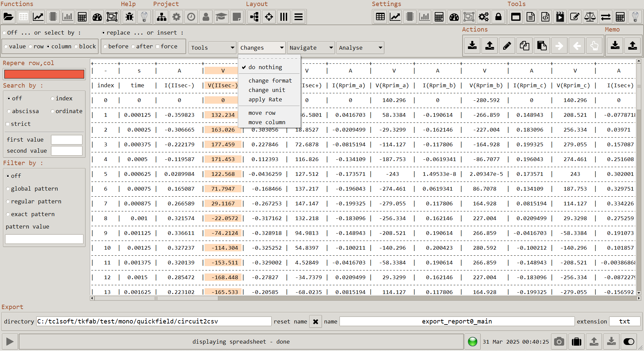This screenshot has height=351, width=644.
Task: Choose 'move column' menu entry
Action: pos(269,122)
